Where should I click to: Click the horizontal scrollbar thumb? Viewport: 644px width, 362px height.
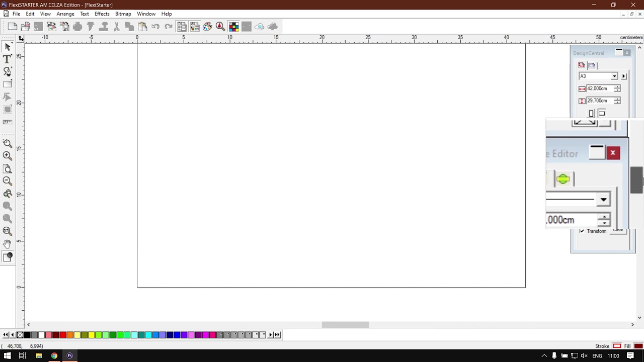click(x=345, y=325)
